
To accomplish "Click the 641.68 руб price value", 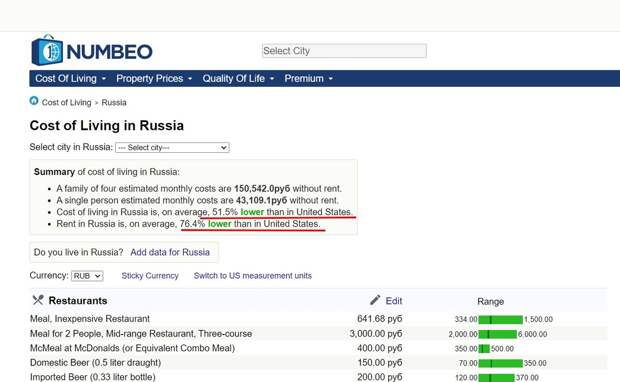I will pyautogui.click(x=380, y=319).
